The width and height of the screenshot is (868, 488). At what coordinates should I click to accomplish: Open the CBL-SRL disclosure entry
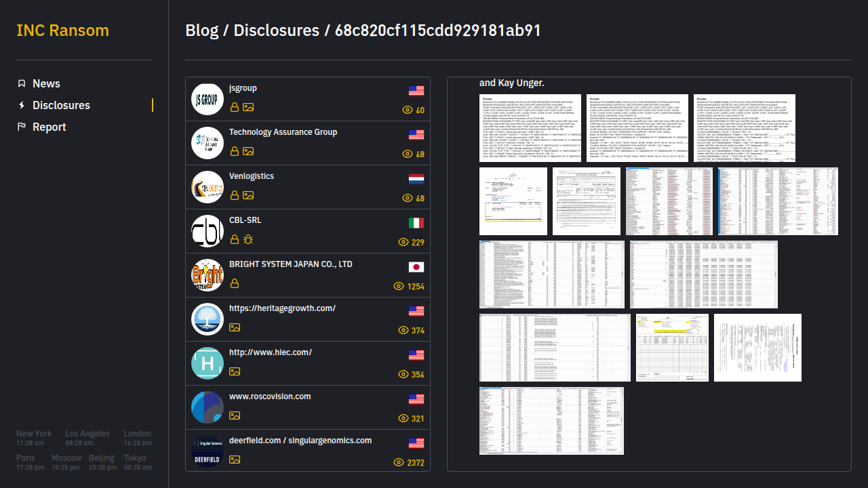[x=308, y=232]
